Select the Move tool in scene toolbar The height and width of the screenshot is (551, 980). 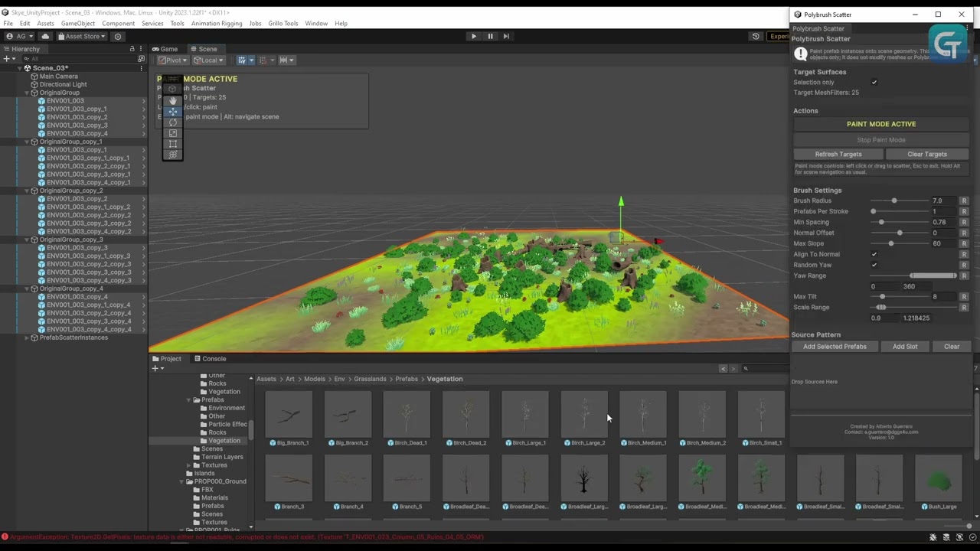172,111
